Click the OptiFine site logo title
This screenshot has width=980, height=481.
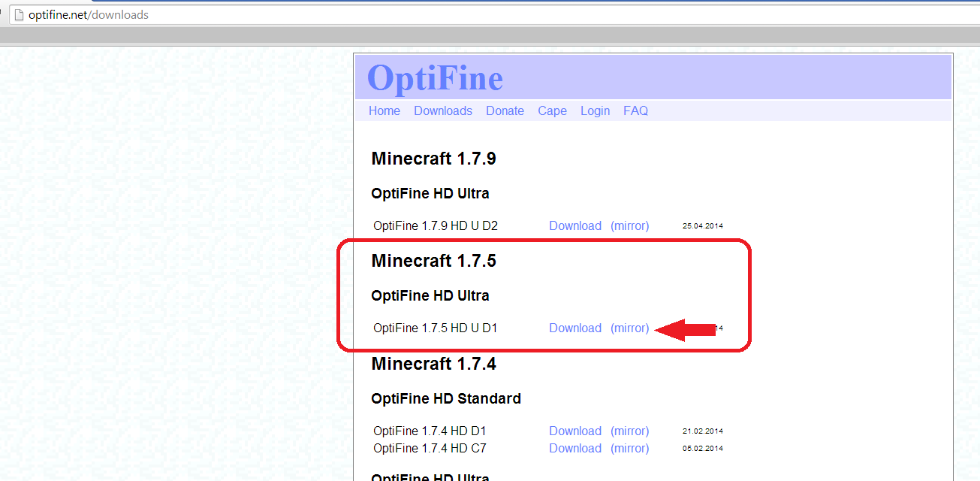436,77
